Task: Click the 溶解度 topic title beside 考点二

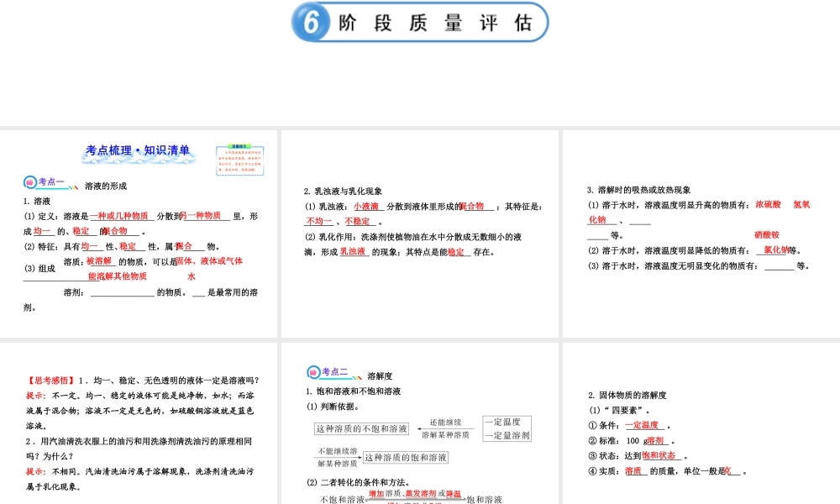Action: point(380,376)
